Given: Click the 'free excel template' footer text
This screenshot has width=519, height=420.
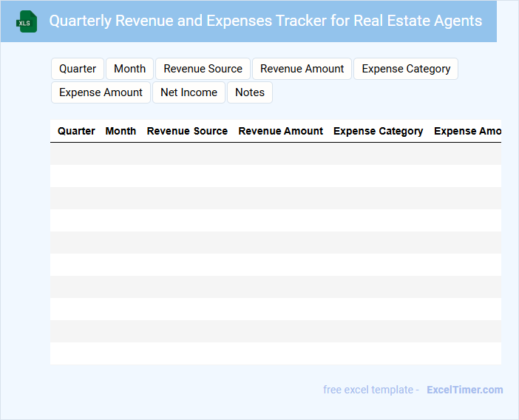Looking at the screenshot, I should click(x=370, y=390).
